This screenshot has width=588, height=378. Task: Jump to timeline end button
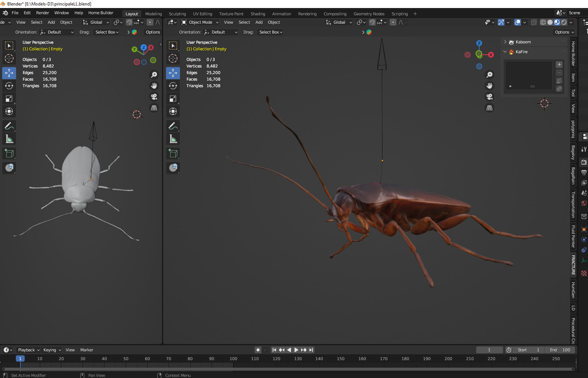tap(311, 350)
